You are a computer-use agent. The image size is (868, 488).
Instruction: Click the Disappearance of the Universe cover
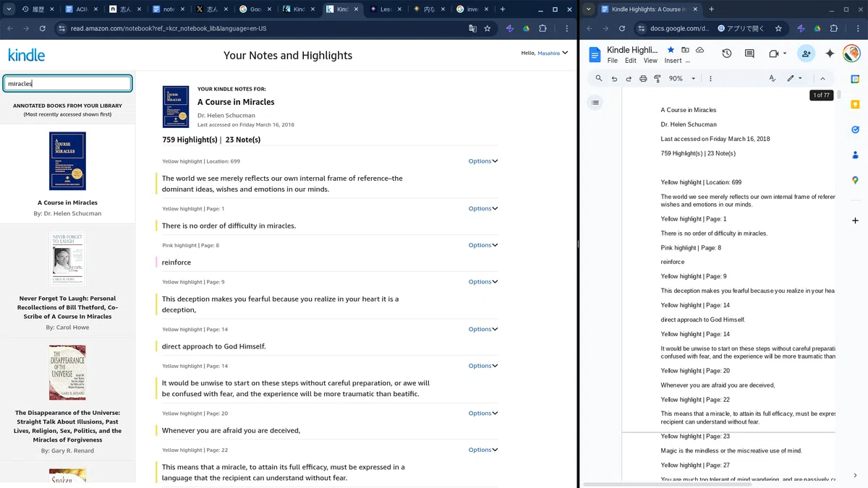67,373
